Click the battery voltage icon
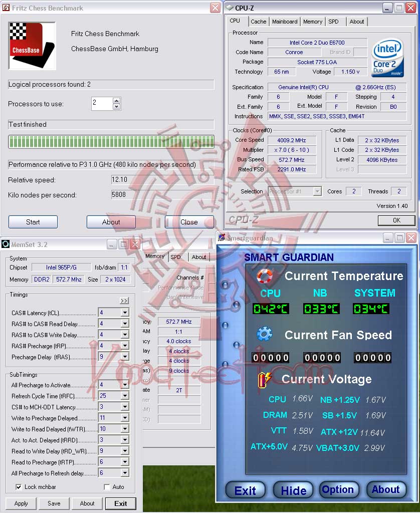This screenshot has width=420, height=513. [265, 380]
